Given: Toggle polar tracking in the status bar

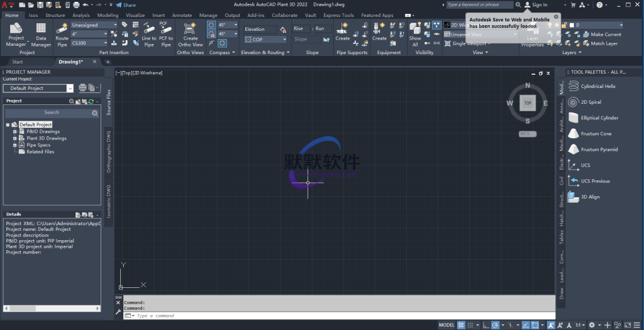Looking at the screenshot, I should pos(496,325).
